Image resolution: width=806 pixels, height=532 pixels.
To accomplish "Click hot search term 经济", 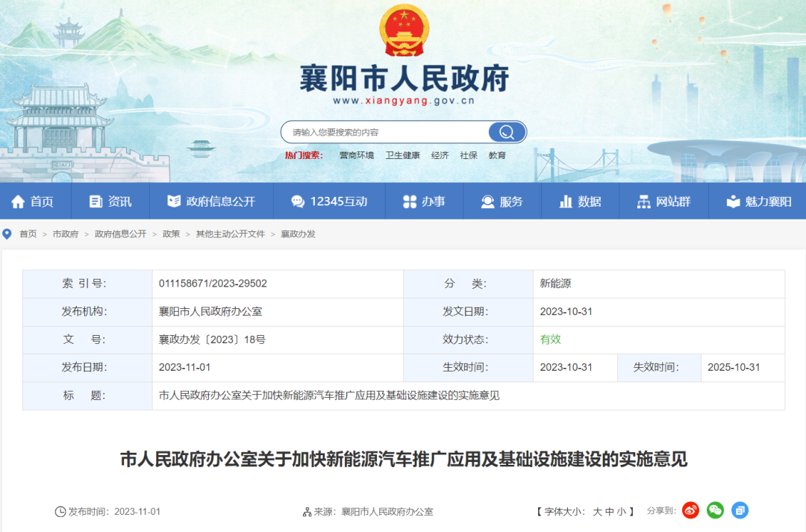I will (x=440, y=155).
